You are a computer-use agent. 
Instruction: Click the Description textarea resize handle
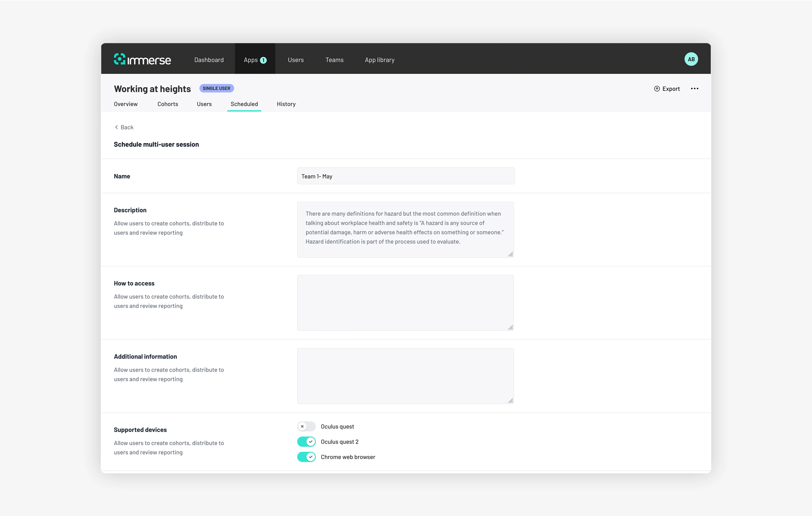(511, 254)
